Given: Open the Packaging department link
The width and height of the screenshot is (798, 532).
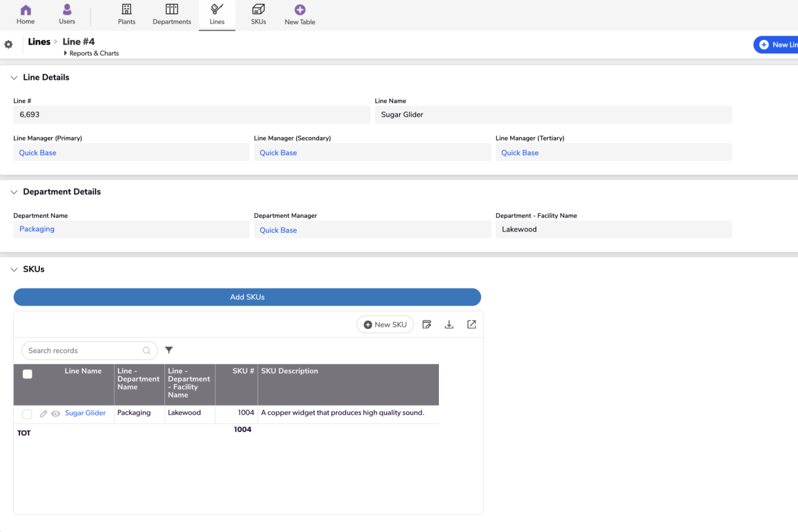Looking at the screenshot, I should [x=37, y=229].
